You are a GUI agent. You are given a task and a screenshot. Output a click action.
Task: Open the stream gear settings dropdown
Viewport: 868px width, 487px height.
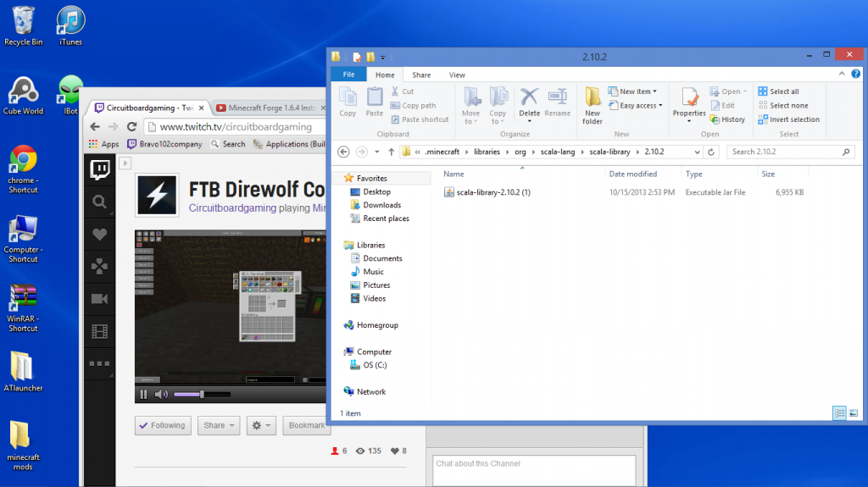click(261, 425)
